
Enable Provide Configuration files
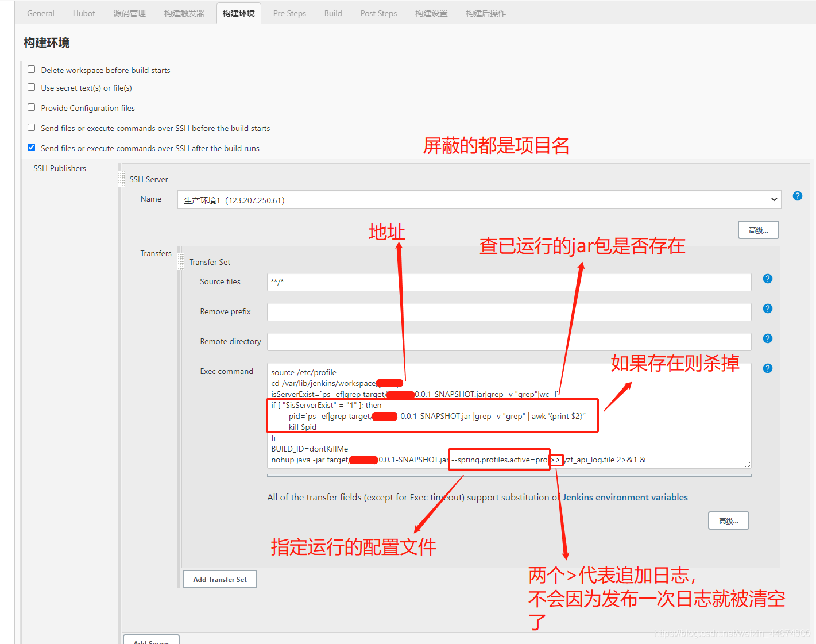pos(31,107)
